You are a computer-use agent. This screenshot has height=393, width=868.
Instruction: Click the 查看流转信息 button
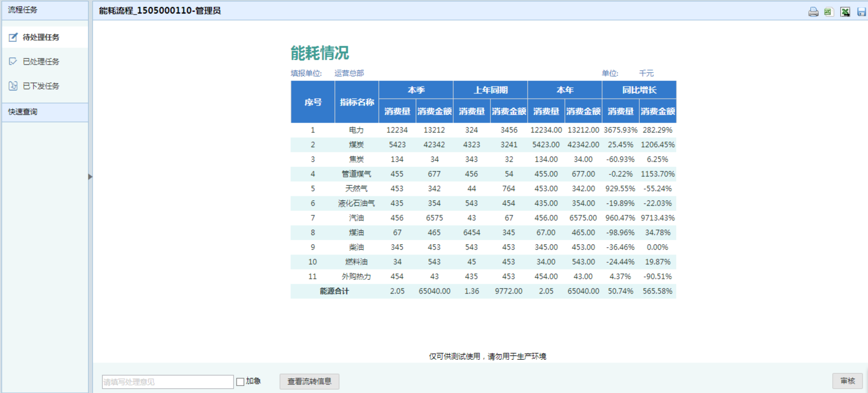click(309, 382)
